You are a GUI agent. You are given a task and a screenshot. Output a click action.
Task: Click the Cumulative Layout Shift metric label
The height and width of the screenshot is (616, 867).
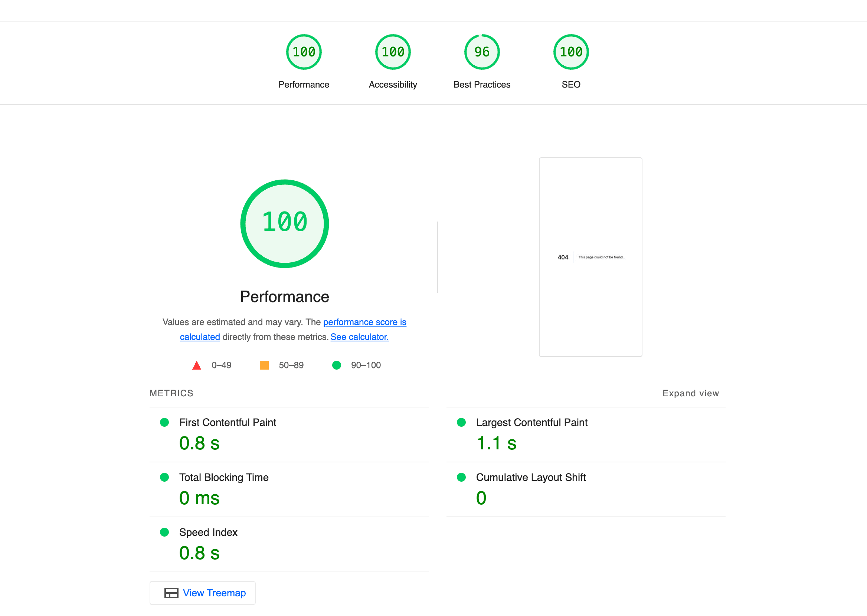tap(531, 478)
